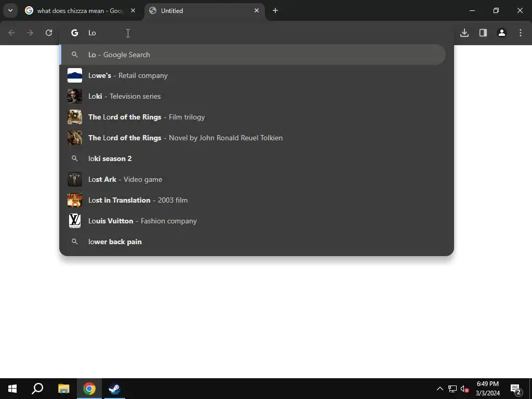Screen dimensions: 532x399
Task: Click the Lost Ark game thumbnail
Action: click(75, 179)
